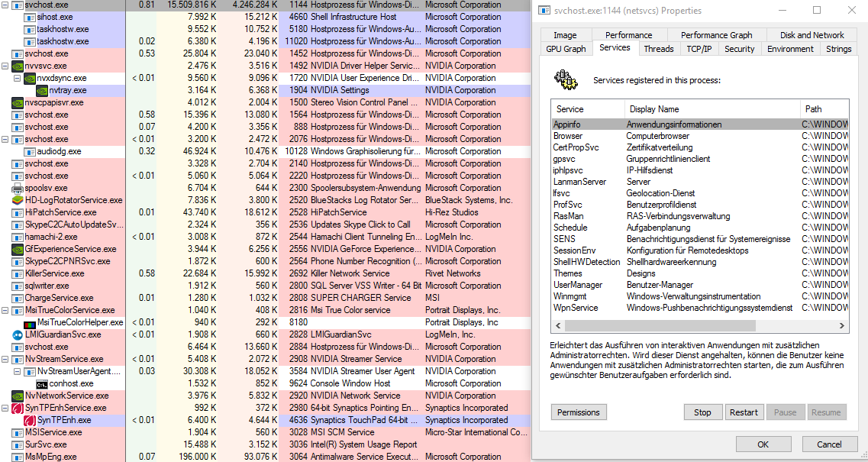Click the HD-LogRotatorService.exe BlueStacks icon
The height and width of the screenshot is (462, 868).
[x=17, y=200]
